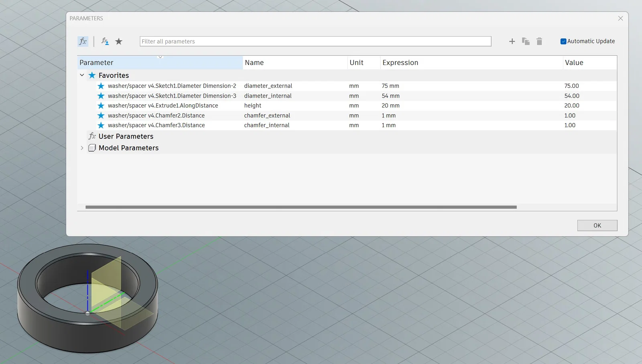
Task: Select the Model Parameters group label
Action: [x=129, y=148]
